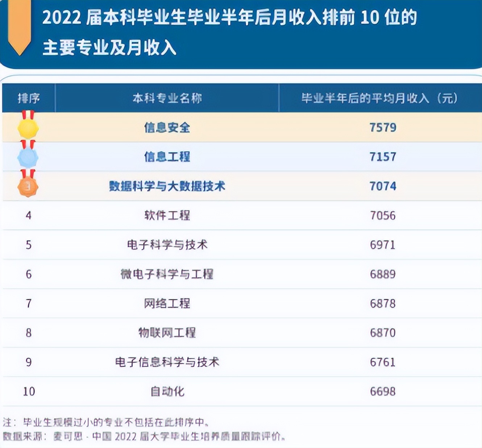Click the gold medal icon beside 信息安全

28,128
